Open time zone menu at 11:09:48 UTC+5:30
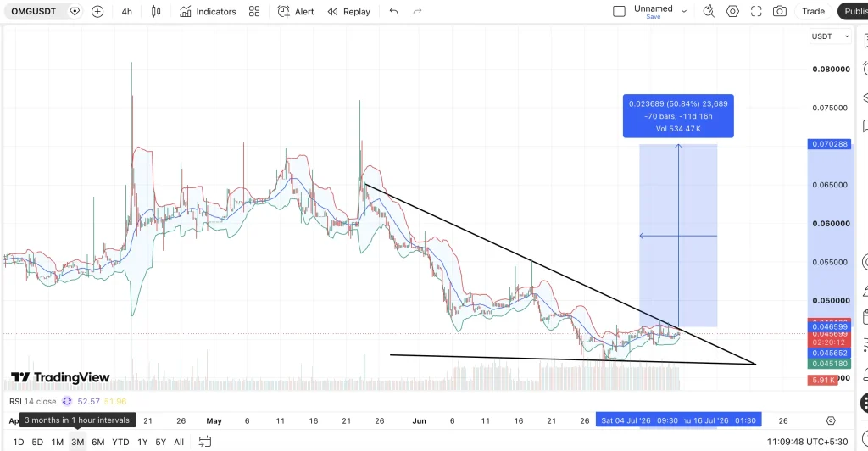868x451 pixels. click(x=807, y=442)
